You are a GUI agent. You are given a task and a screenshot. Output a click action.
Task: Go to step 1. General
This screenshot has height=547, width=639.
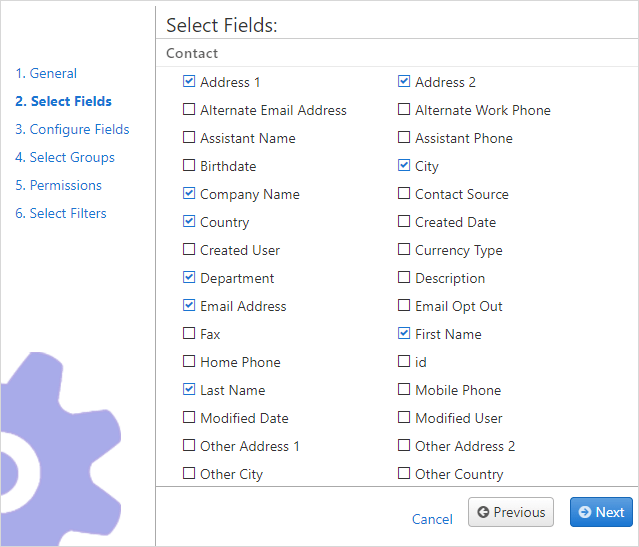coord(46,73)
